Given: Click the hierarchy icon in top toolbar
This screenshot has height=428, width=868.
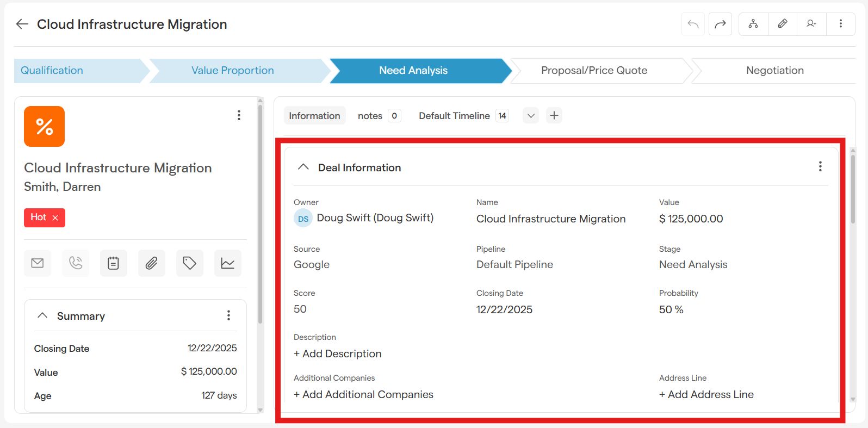Looking at the screenshot, I should (753, 24).
